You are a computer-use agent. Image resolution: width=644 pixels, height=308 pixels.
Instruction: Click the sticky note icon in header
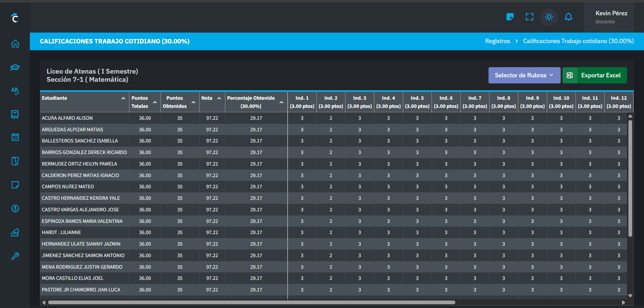click(x=510, y=17)
